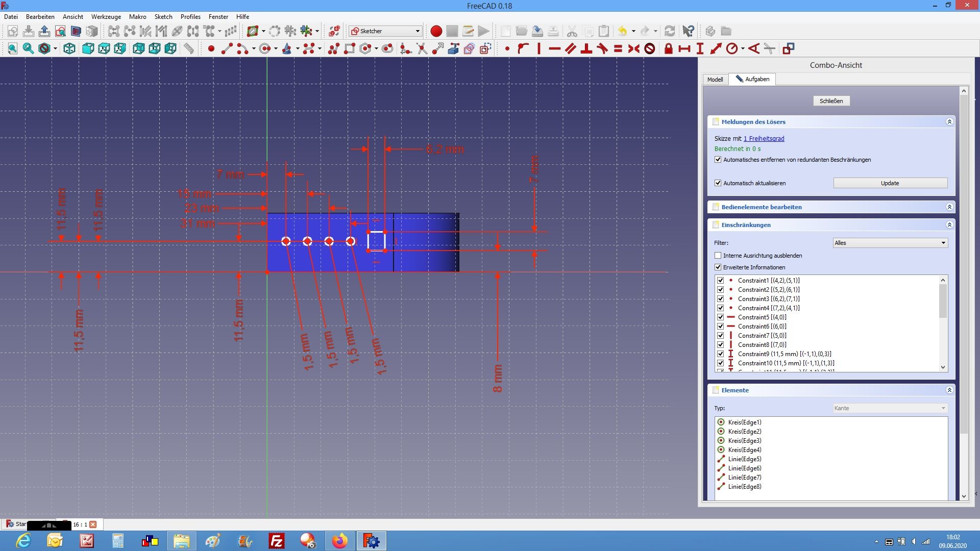Select the Create Slot tool
Image resolution: width=980 pixels, height=551 pixels.
click(387, 48)
